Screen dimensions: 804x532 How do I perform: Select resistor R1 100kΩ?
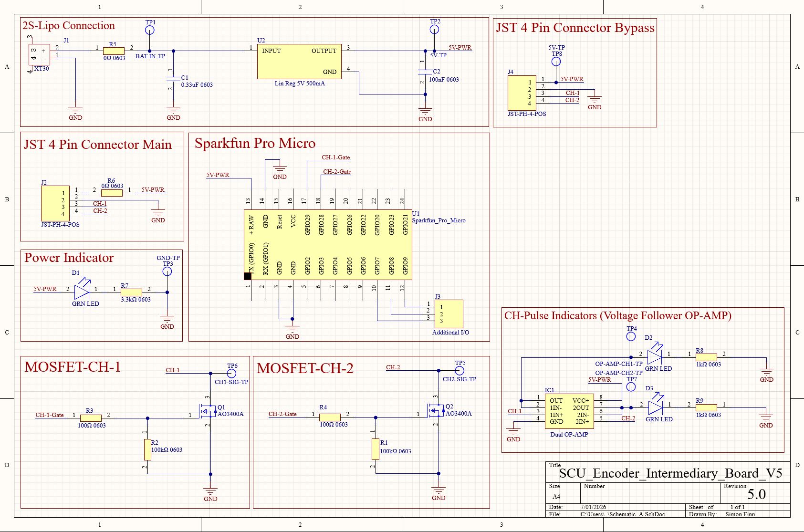pos(376,449)
